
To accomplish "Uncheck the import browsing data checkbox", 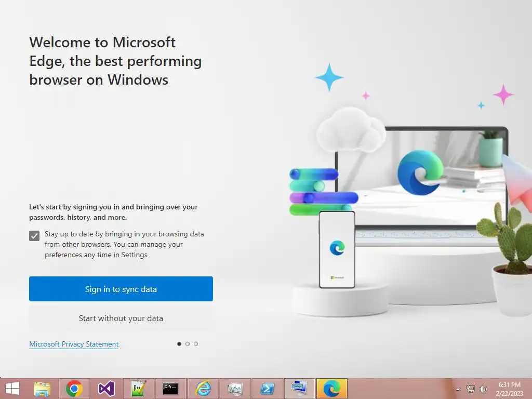I will point(34,236).
